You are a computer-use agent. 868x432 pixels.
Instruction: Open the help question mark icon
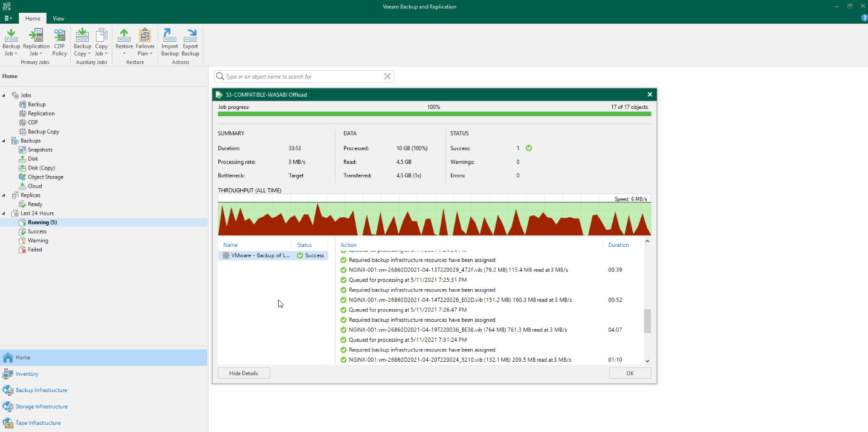(x=864, y=18)
